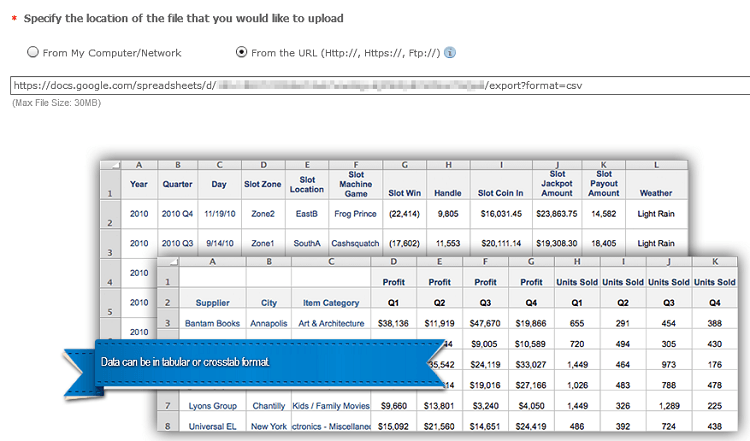Select From My Computer/Network radio button
This screenshot has height=441, width=750.
[x=33, y=52]
